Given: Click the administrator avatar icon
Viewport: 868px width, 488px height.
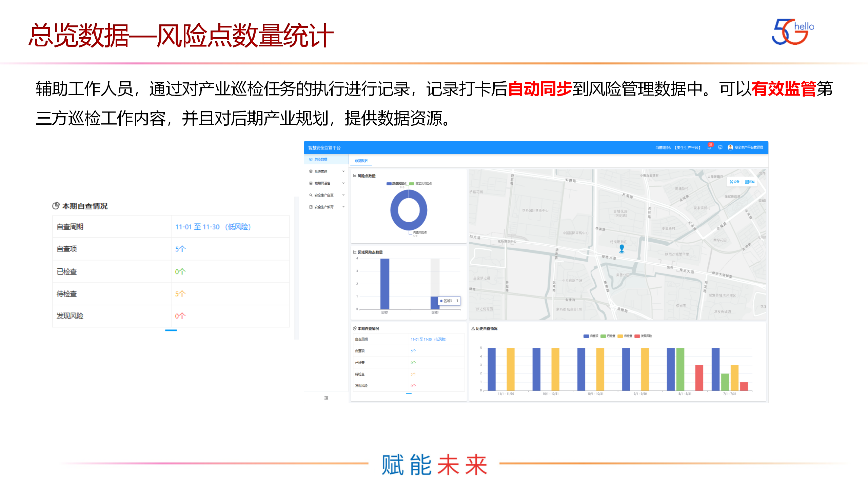Looking at the screenshot, I should coord(730,147).
